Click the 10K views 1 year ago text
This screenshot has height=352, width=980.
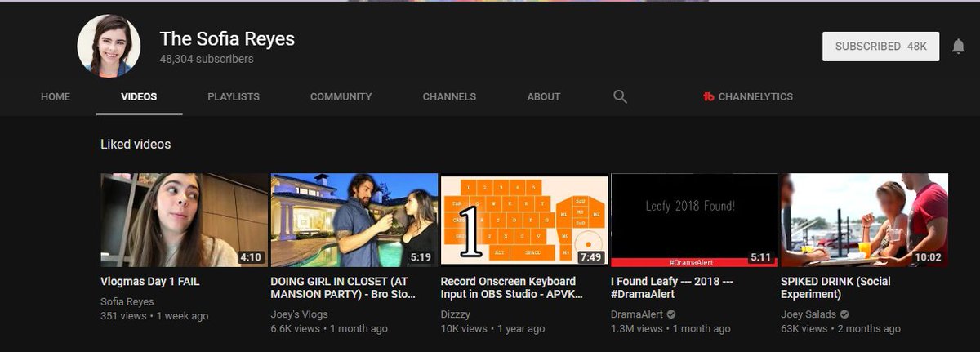[x=492, y=328]
